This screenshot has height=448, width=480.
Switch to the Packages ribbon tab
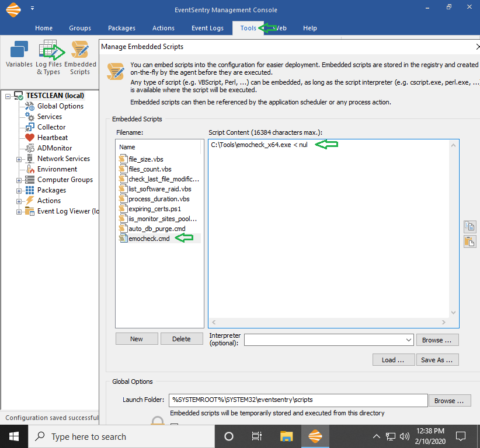121,28
